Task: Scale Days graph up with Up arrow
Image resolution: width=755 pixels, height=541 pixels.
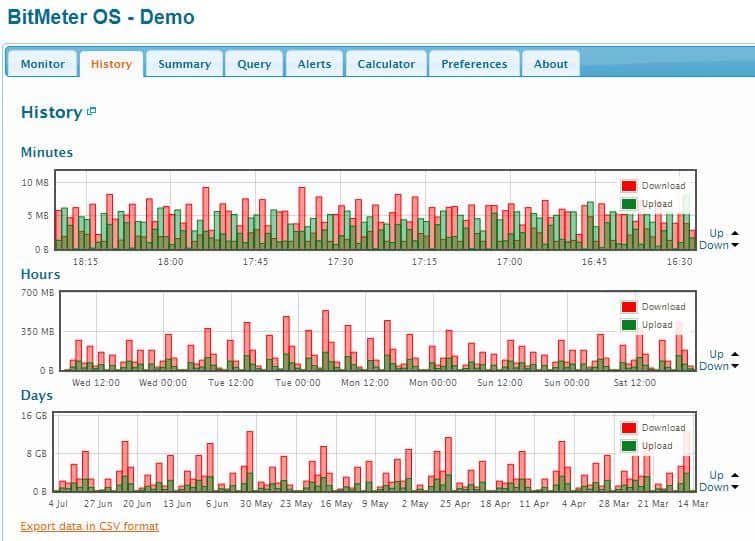Action: click(735, 475)
